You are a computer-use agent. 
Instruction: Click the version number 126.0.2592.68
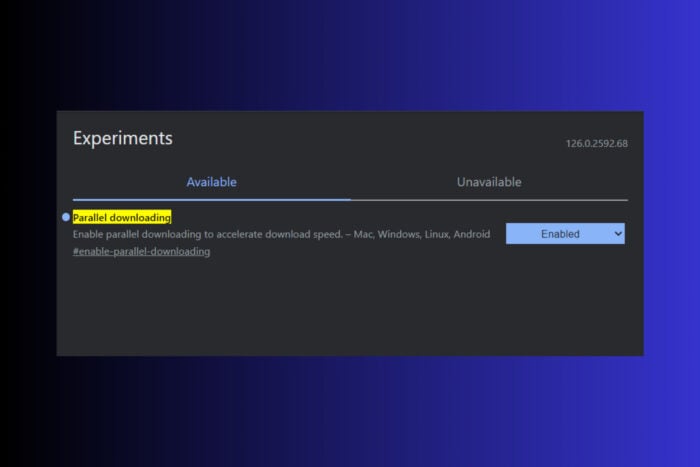[596, 144]
